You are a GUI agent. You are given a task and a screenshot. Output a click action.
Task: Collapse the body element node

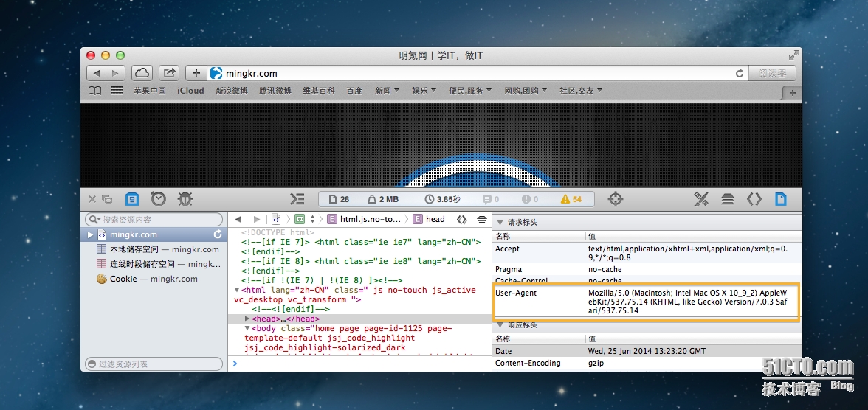tap(247, 329)
